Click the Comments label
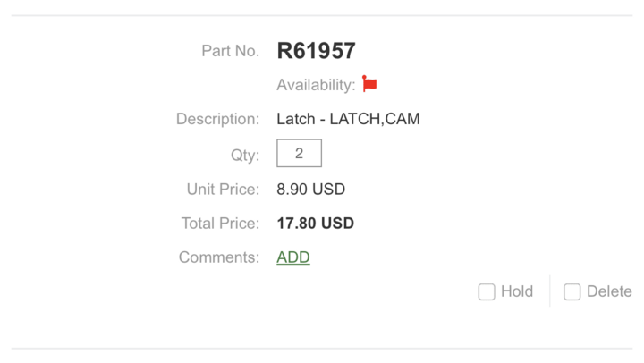Screen dimensions: 644x363 click(219, 257)
